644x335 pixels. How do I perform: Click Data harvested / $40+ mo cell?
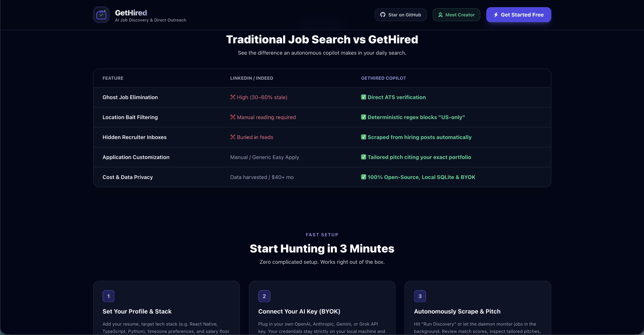coord(262,177)
